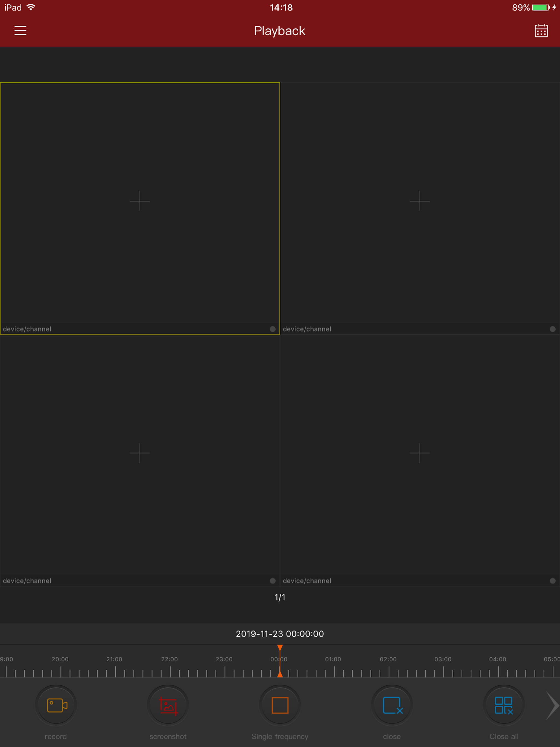Tap the Close all grid icon

tap(504, 705)
